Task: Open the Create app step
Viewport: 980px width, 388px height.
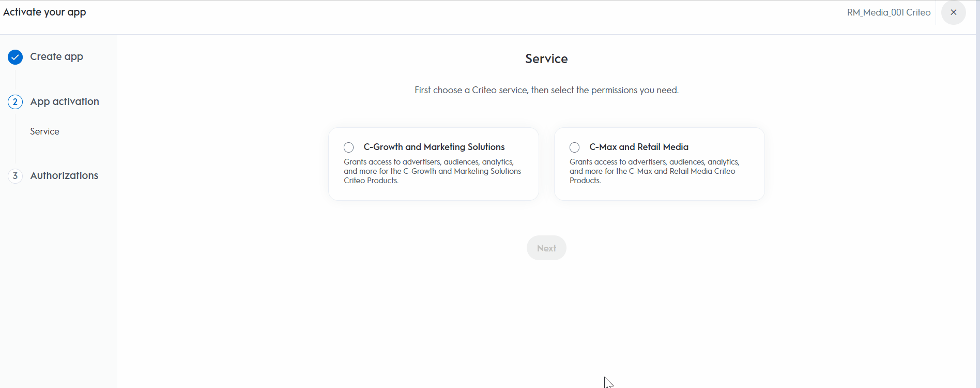Action: click(56, 56)
